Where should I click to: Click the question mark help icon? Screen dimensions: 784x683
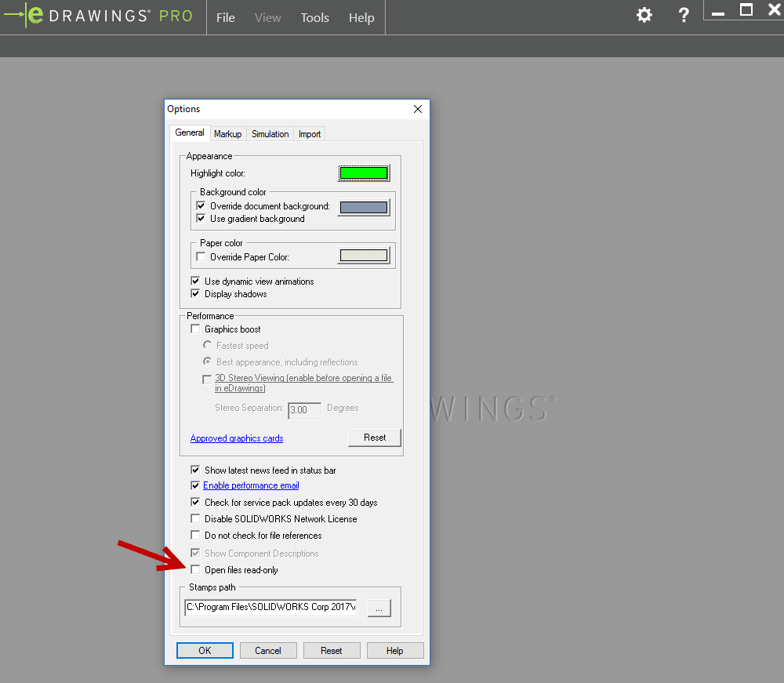point(684,15)
